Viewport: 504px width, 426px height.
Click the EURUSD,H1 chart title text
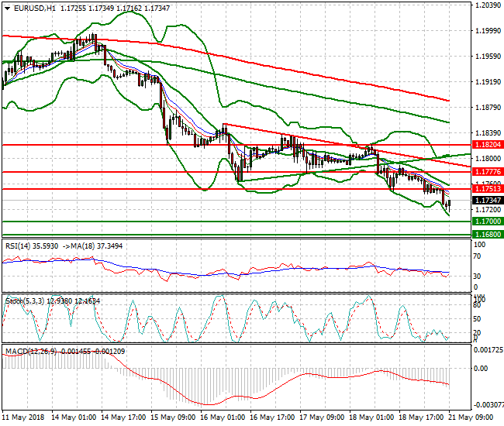point(35,9)
